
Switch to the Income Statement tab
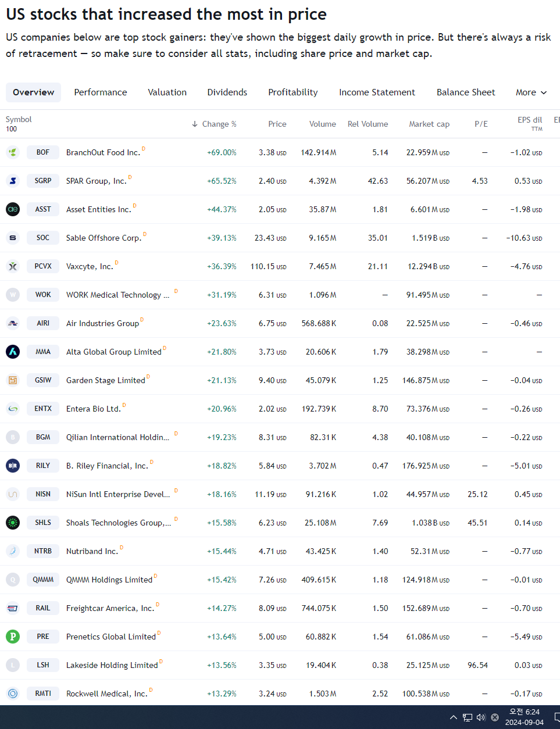tap(377, 92)
